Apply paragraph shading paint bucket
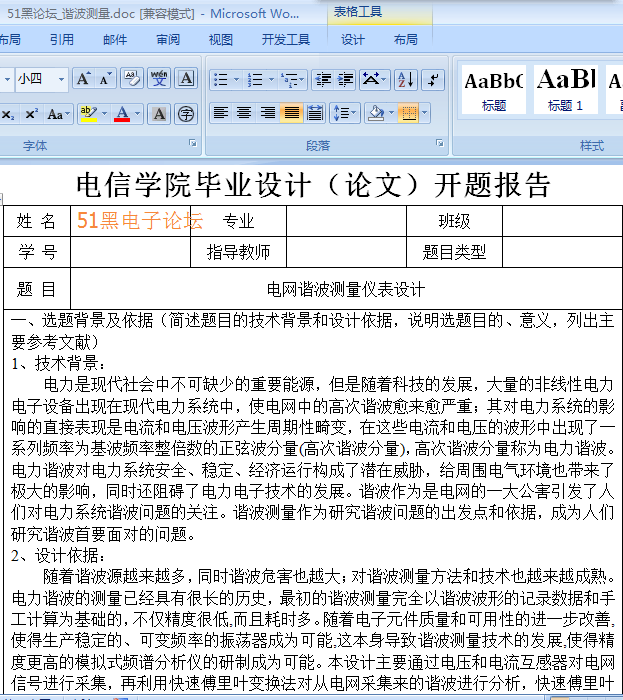The width and height of the screenshot is (623, 700). 376,113
